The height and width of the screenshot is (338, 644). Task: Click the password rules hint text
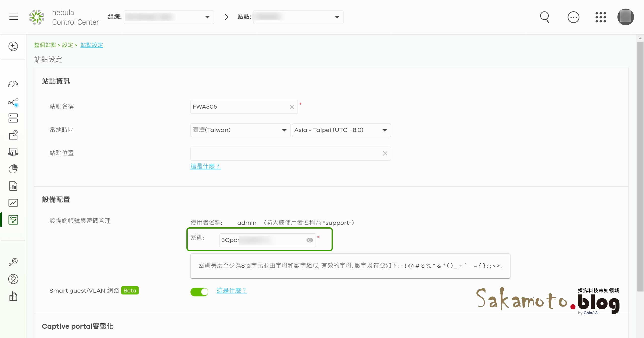350,266
